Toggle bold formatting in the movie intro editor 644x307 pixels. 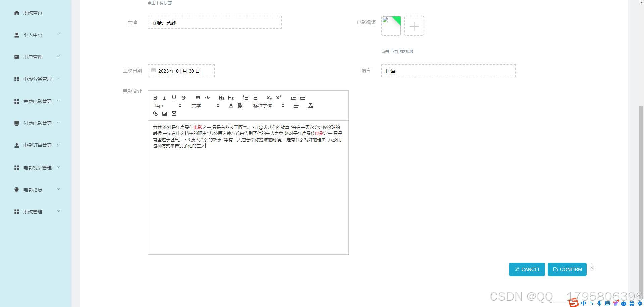pyautogui.click(x=155, y=98)
